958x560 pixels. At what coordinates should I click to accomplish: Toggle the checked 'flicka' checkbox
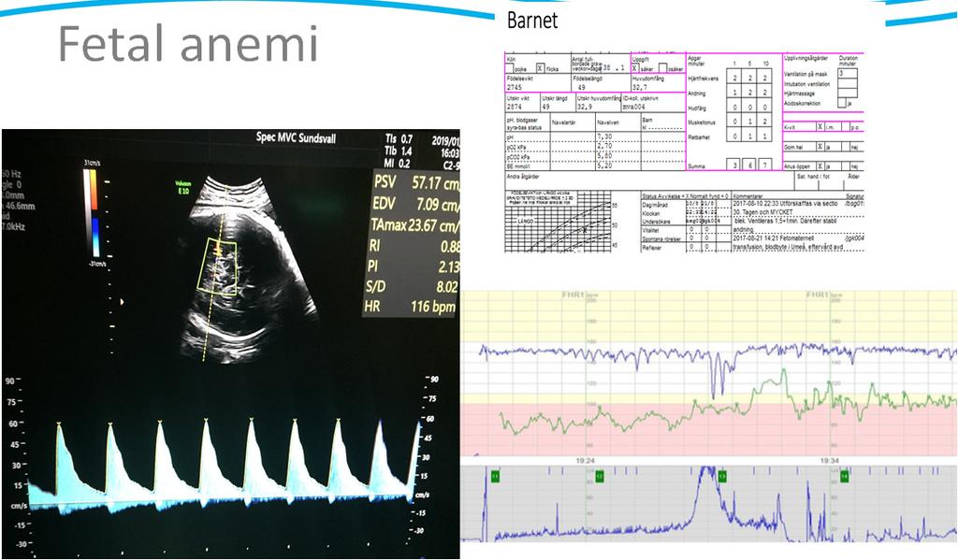click(541, 68)
